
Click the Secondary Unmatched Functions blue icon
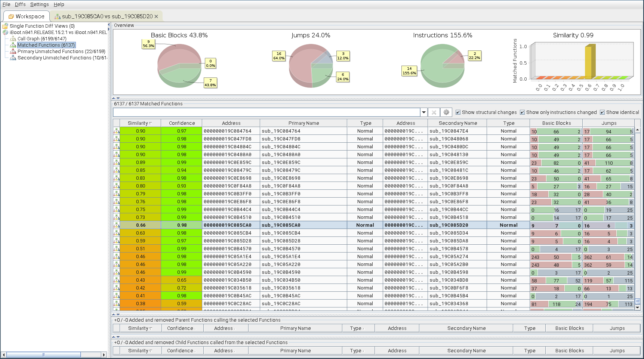pyautogui.click(x=13, y=58)
